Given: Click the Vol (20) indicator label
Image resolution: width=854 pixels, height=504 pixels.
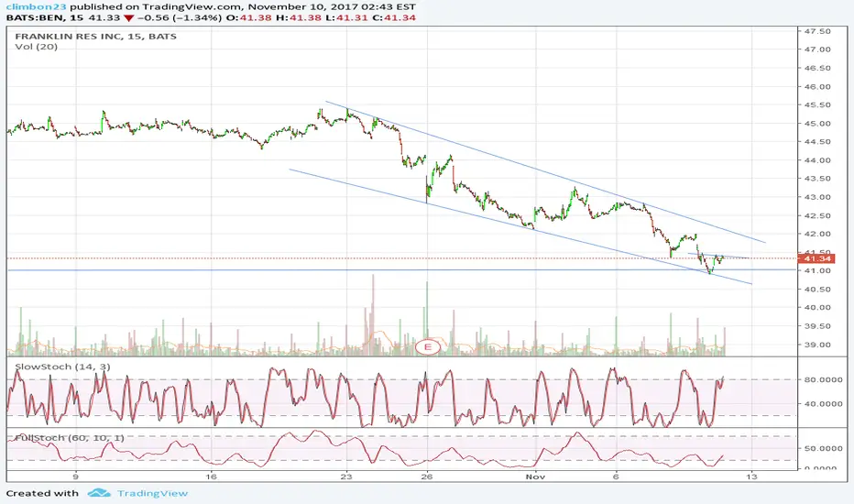Looking at the screenshot, I should click(36, 47).
